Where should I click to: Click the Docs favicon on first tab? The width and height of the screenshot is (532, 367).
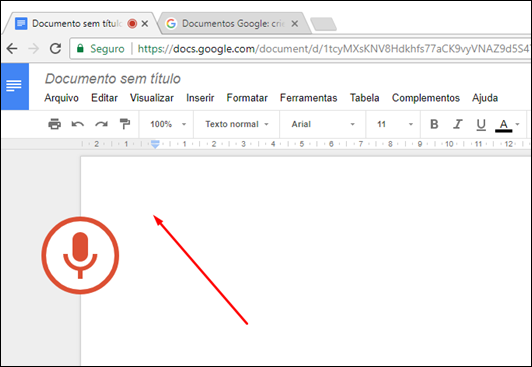pyautogui.click(x=21, y=23)
